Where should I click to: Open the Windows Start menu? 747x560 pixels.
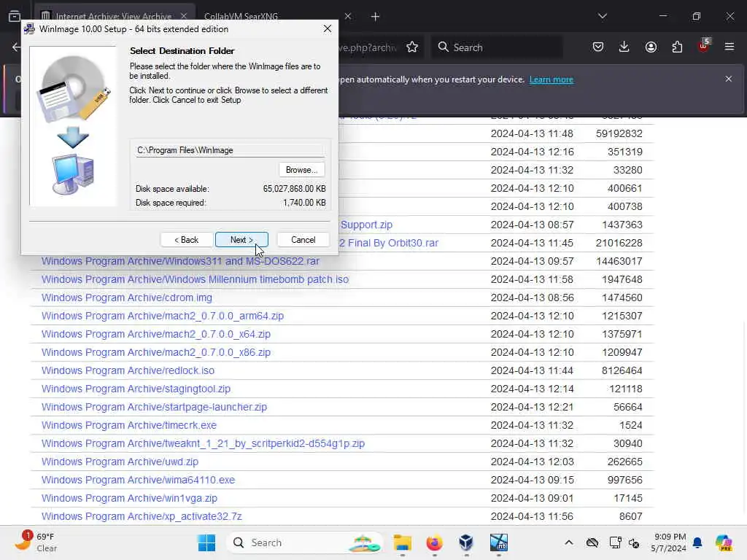click(206, 542)
